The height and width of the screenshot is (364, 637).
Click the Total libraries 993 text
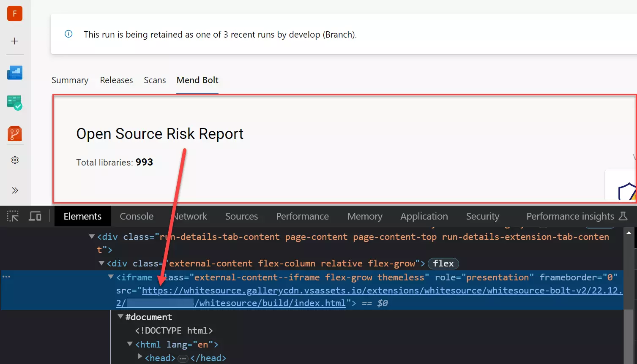[115, 162]
